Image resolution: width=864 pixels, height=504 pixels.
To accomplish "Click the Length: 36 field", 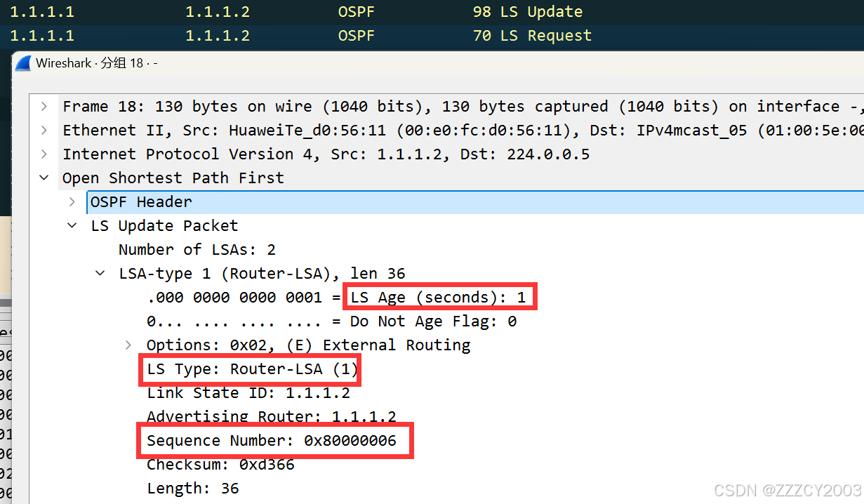I will tap(192, 489).
